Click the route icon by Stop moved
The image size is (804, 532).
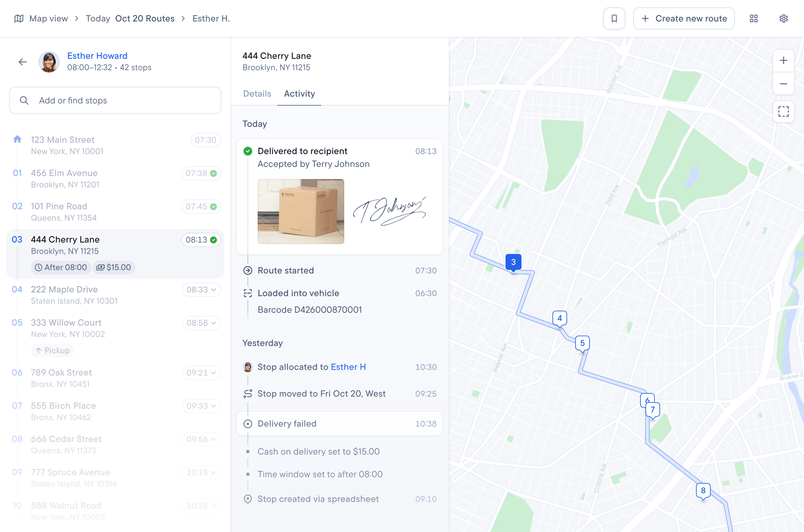click(248, 393)
